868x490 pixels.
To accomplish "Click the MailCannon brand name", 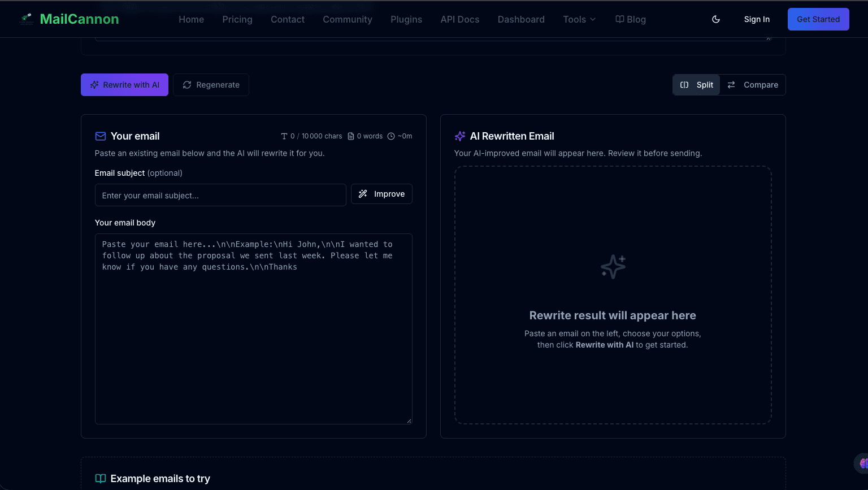I will tap(80, 19).
